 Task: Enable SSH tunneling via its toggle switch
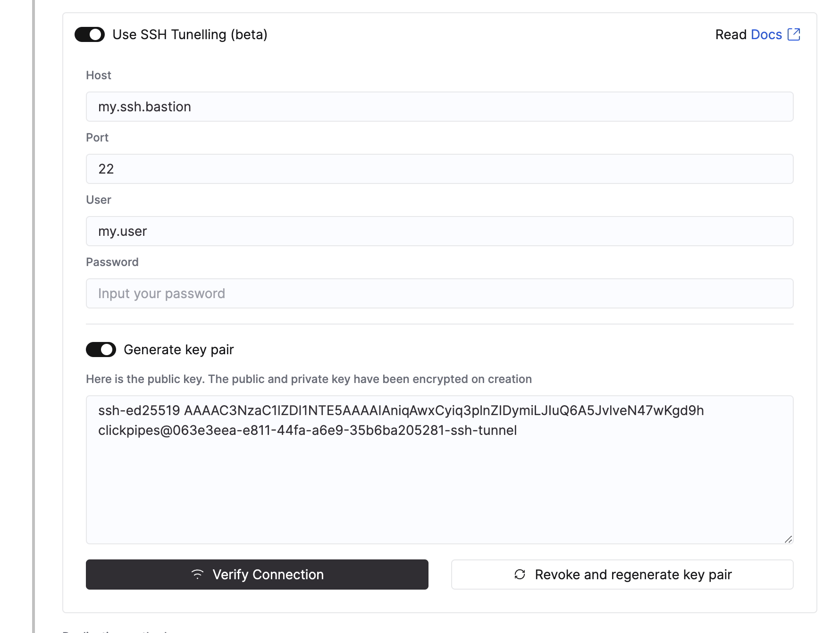tap(91, 34)
